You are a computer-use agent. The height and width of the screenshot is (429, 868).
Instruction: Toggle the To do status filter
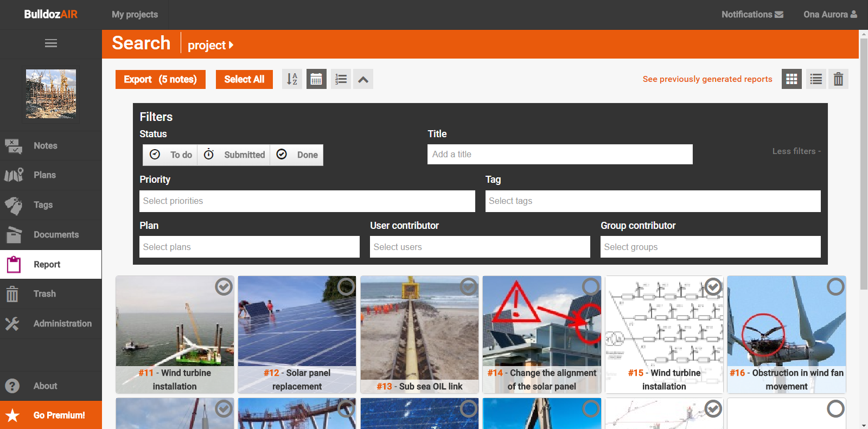(x=170, y=155)
